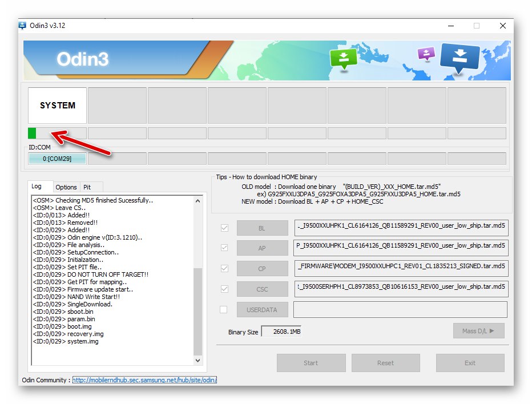Disable the AP checkbox
532x404 pixels.
[223, 248]
